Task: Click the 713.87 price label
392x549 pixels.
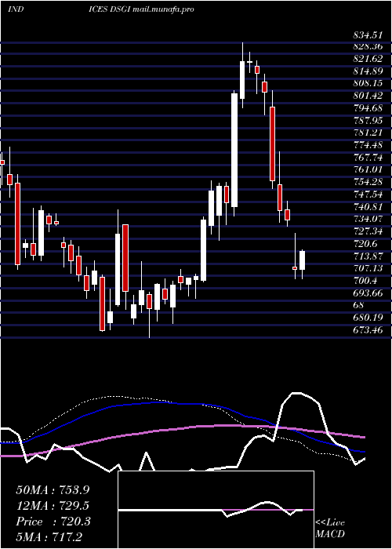Action: click(368, 256)
